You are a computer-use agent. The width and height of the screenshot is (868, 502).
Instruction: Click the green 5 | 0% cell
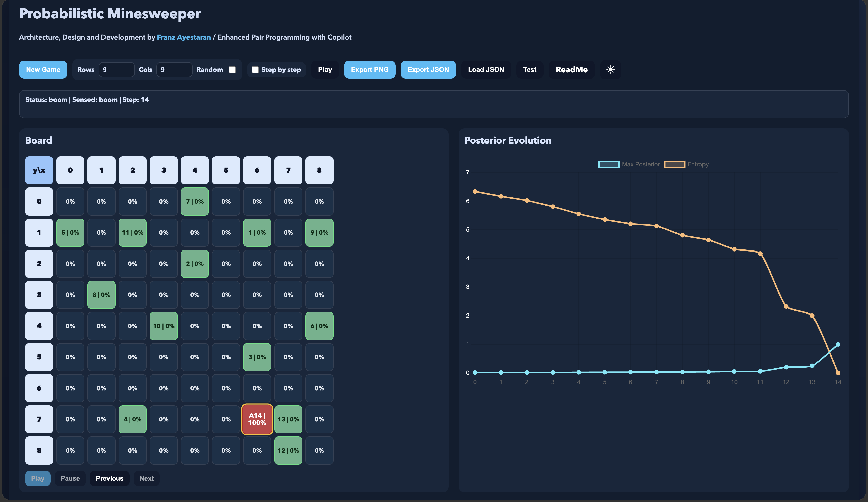pos(70,232)
